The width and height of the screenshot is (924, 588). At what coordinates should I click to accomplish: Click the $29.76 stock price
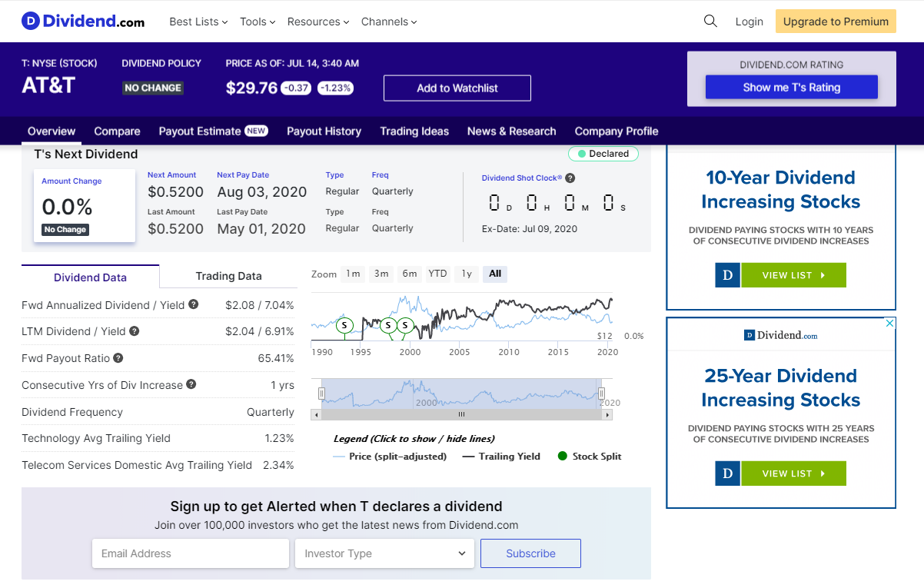click(x=251, y=88)
